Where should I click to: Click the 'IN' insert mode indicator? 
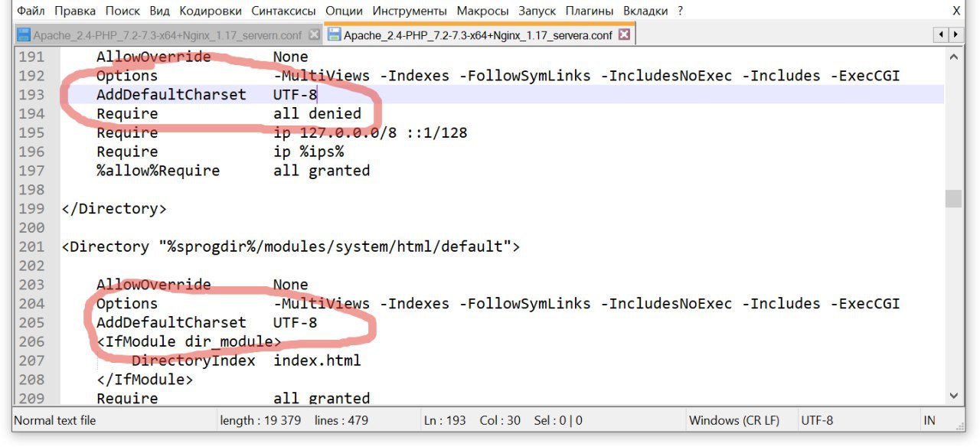coord(929,420)
